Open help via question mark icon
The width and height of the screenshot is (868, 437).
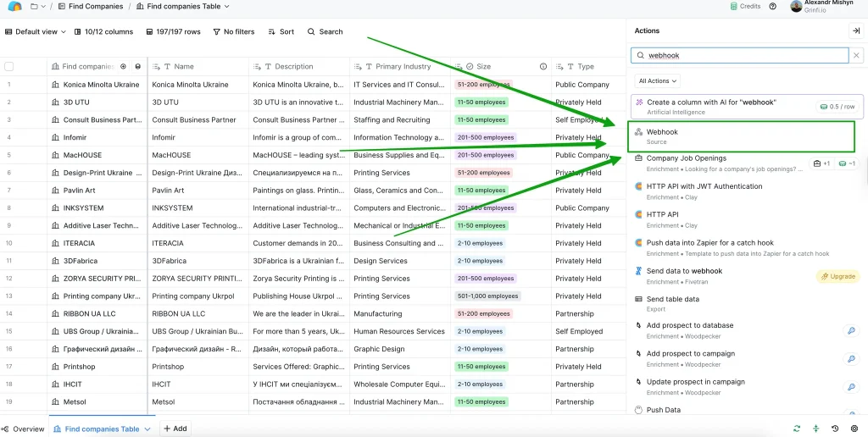(x=772, y=7)
